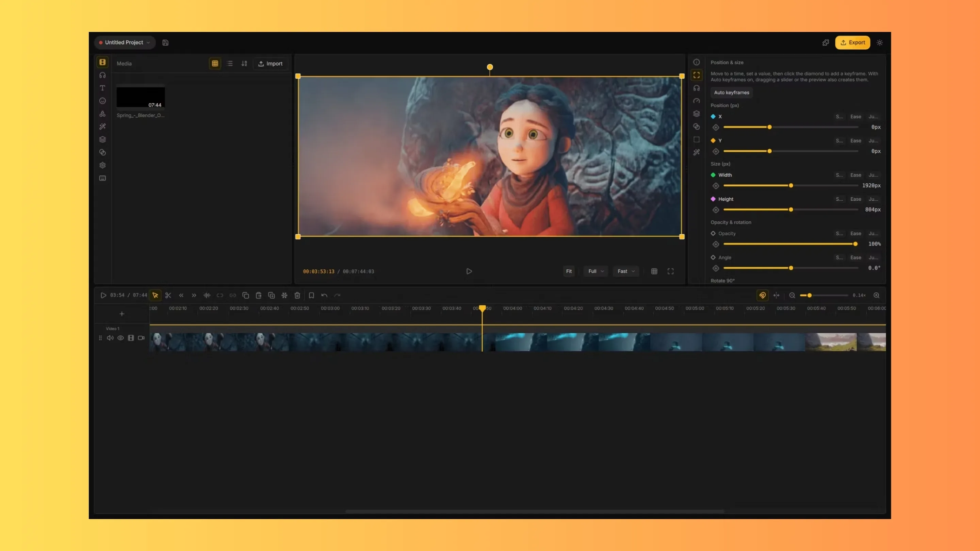Click the Opacity slider handle
The height and width of the screenshot is (551, 980).
pos(855,244)
